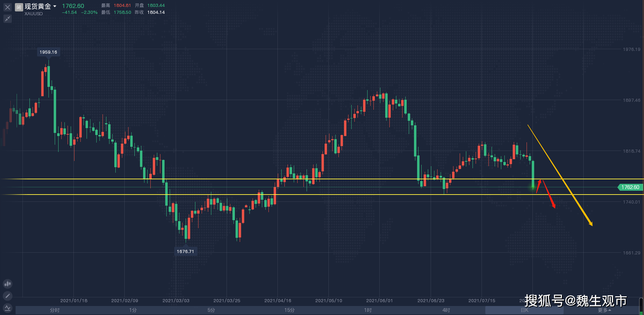The height and width of the screenshot is (315, 644).
Task: Click the 2021/02/09 date axis label
Action: click(x=125, y=301)
